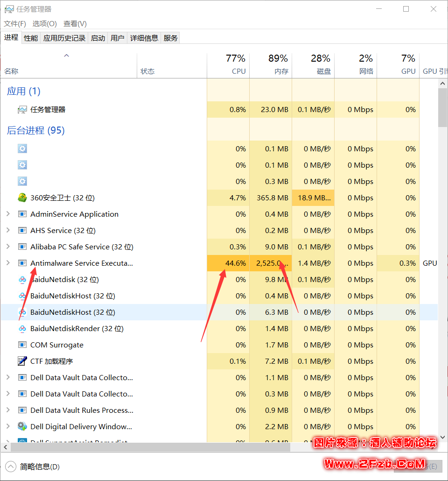Open the 查看(V) menu
448x481 pixels.
coord(75,24)
